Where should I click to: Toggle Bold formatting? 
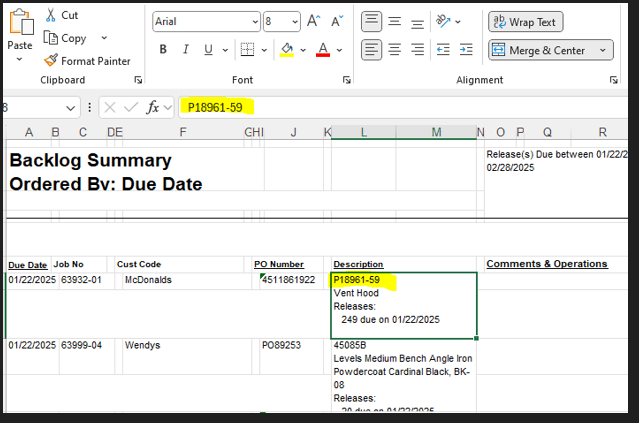point(163,50)
